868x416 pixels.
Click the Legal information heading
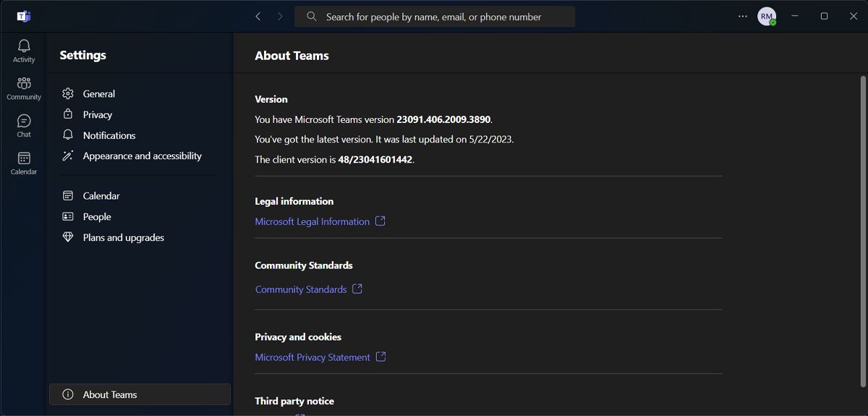point(294,201)
